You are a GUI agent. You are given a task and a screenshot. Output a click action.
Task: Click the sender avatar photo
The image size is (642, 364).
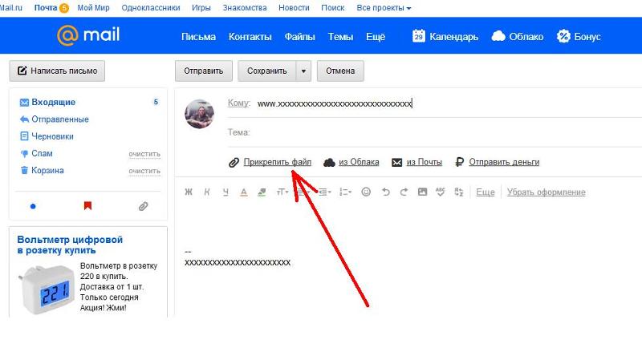pos(199,114)
